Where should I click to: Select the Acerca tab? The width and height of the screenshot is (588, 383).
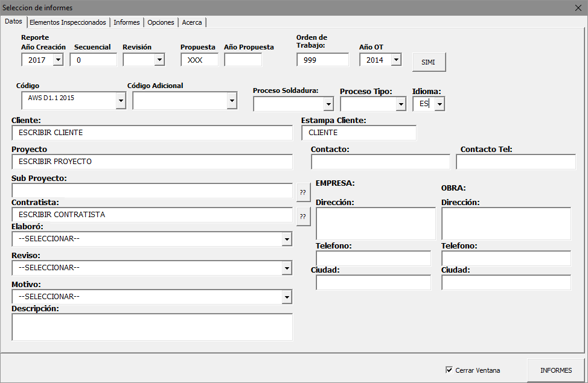(192, 22)
